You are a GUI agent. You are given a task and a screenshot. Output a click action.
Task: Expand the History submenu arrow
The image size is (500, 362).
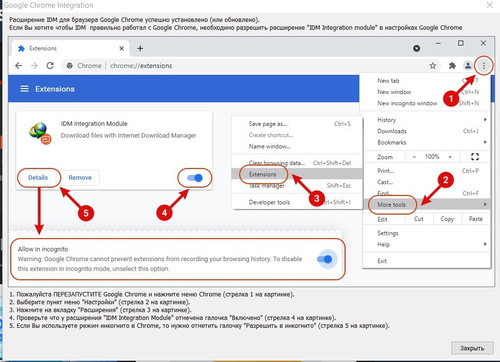click(485, 119)
